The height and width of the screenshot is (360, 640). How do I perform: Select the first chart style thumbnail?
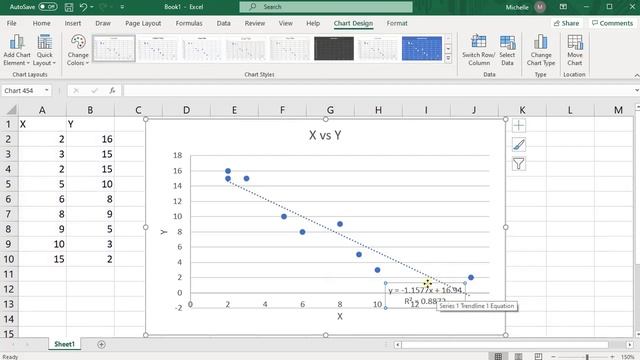(114, 48)
